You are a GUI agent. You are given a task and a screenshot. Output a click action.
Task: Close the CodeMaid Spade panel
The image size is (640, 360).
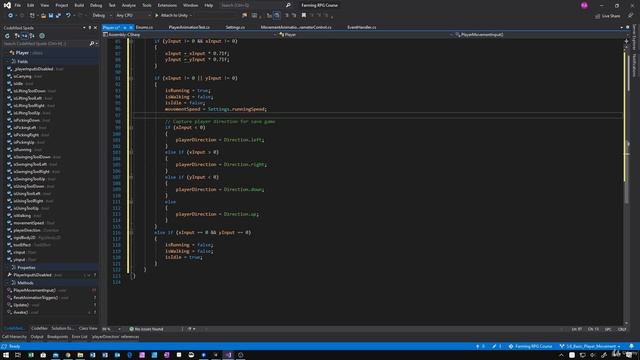click(95, 28)
